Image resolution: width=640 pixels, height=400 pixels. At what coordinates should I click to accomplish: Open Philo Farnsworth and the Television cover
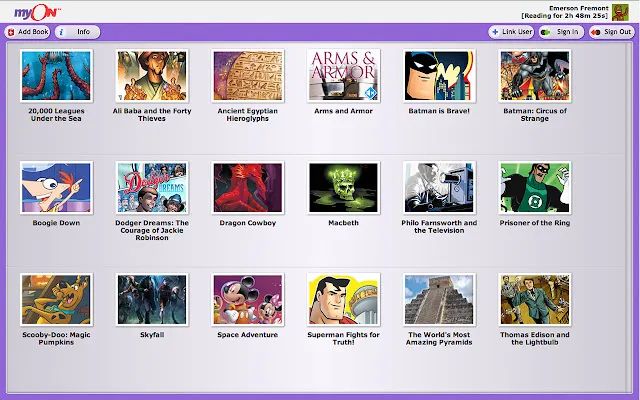click(439, 188)
